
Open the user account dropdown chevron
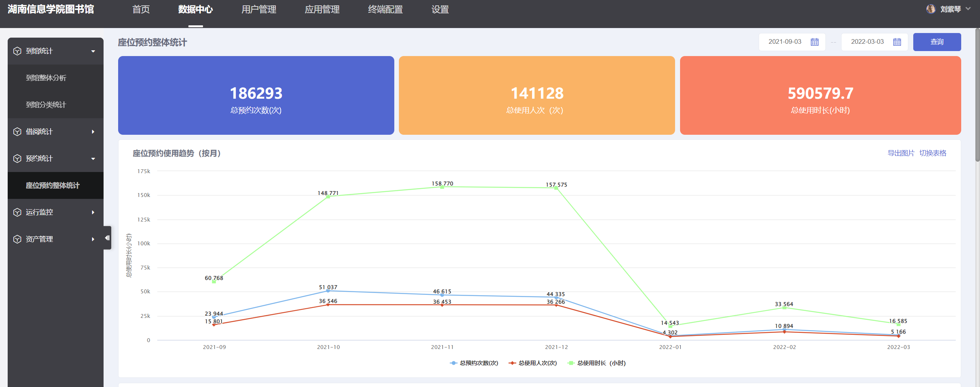coord(968,8)
